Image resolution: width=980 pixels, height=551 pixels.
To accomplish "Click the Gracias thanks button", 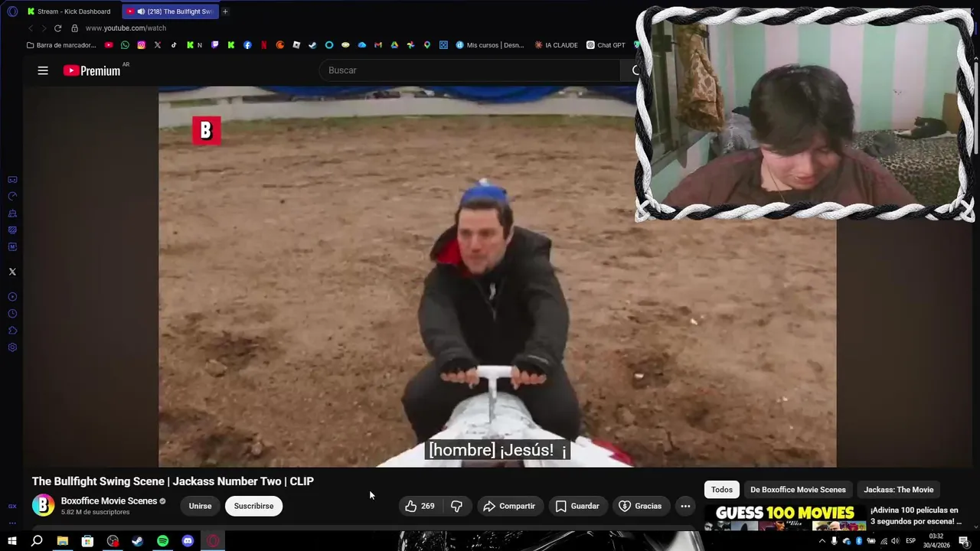I will click(640, 506).
